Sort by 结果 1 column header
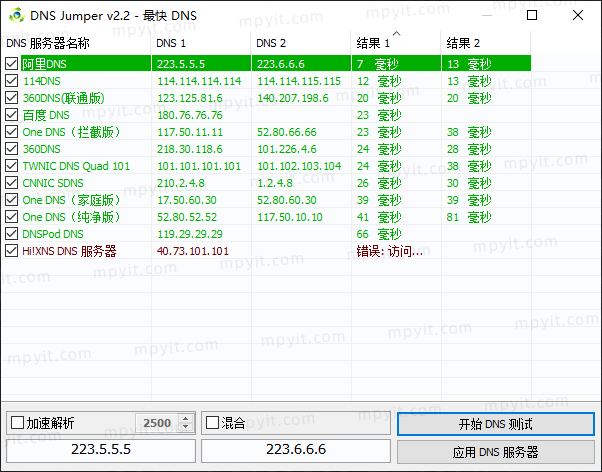The width and height of the screenshot is (602, 472). [x=396, y=43]
